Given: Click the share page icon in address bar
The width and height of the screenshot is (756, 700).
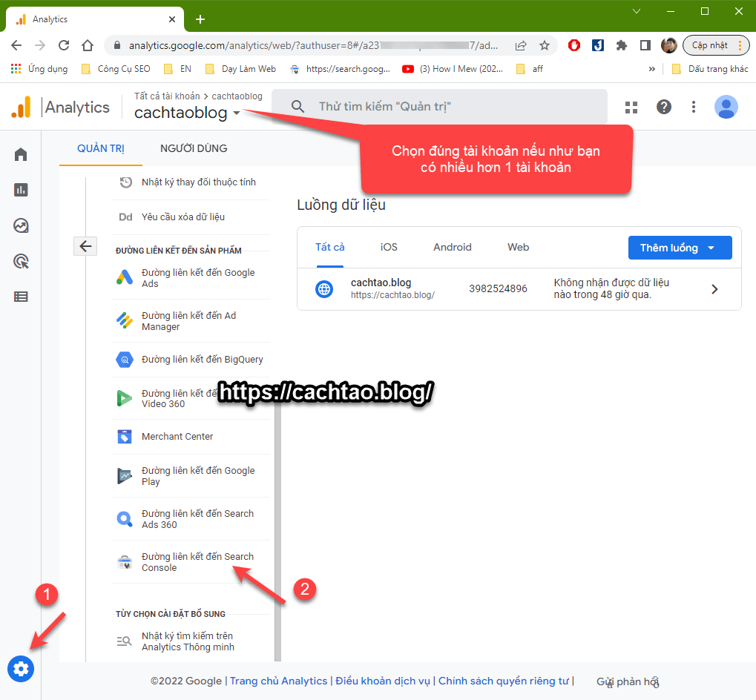Looking at the screenshot, I should click(521, 45).
